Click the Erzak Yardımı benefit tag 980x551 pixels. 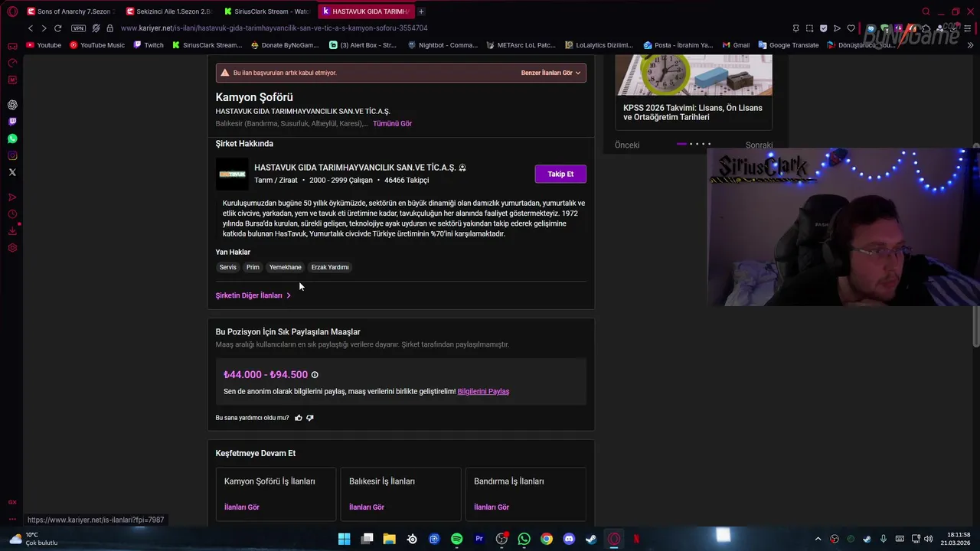[x=330, y=267]
